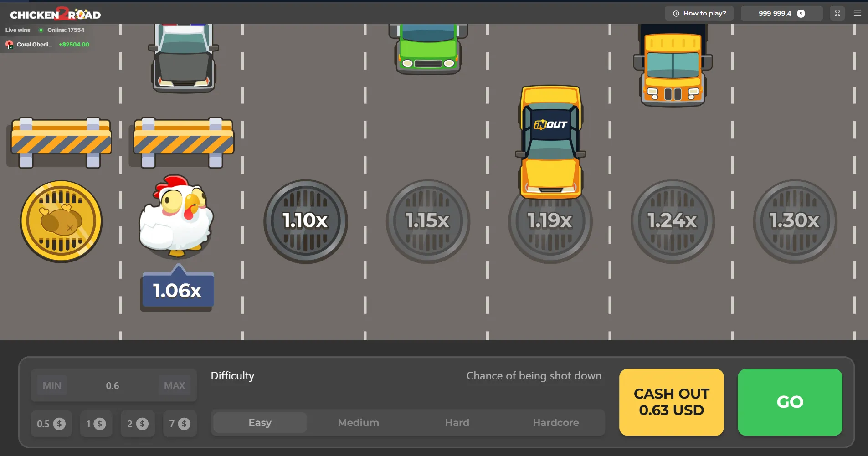Click the 1.10x manhole cover
The height and width of the screenshot is (456, 868).
pos(305,221)
